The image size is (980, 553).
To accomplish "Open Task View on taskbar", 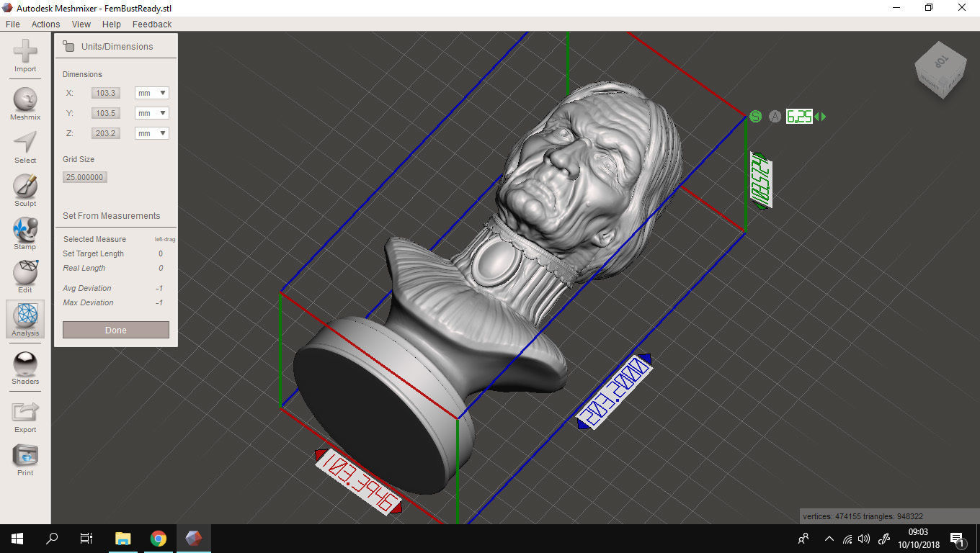I will (x=86, y=539).
